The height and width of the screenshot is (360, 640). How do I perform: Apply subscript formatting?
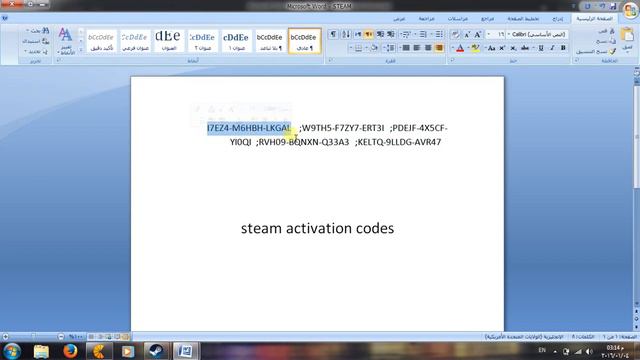513,48
